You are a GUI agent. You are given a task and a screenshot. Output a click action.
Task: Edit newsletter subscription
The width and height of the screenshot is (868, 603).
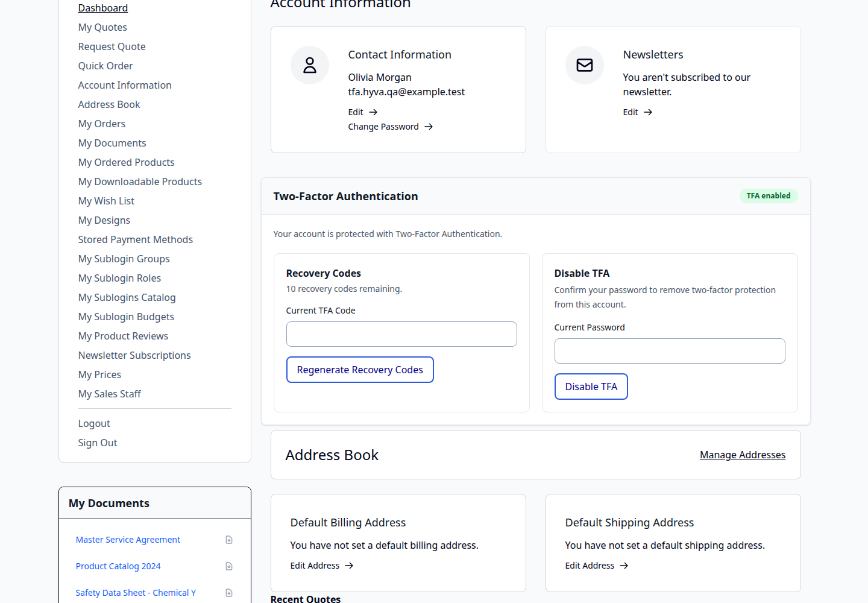pos(638,112)
